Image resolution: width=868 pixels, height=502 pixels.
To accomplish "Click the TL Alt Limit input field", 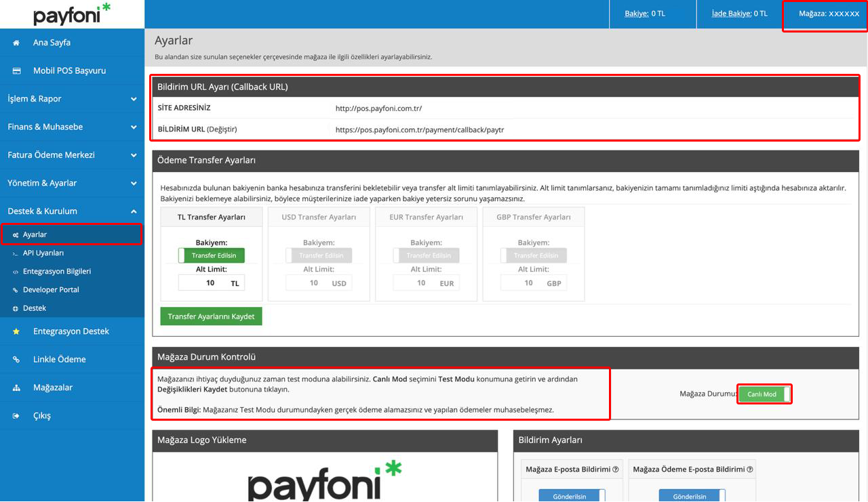I will point(212,283).
